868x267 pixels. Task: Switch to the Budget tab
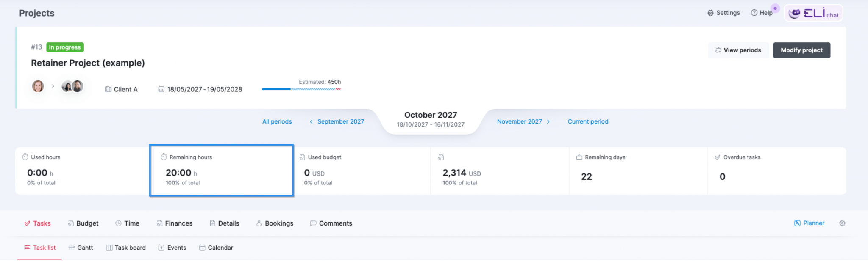(x=83, y=223)
